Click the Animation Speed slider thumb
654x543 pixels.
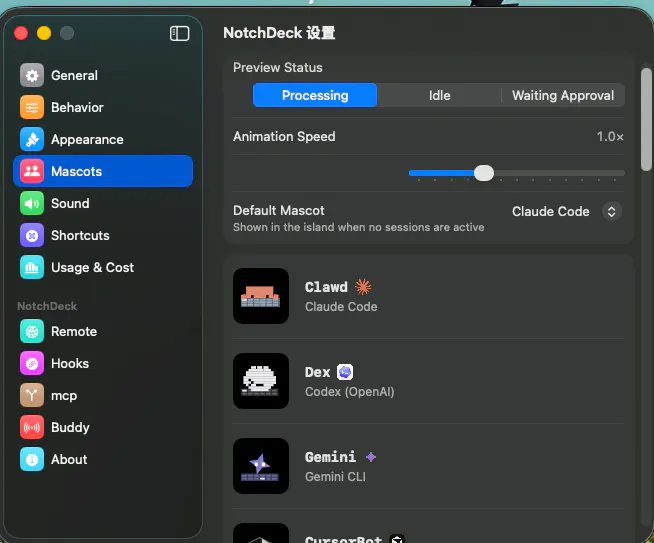[x=484, y=173]
